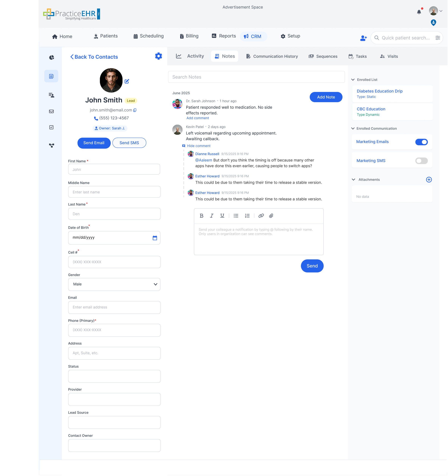Open notifications from the bell icon

point(419,12)
